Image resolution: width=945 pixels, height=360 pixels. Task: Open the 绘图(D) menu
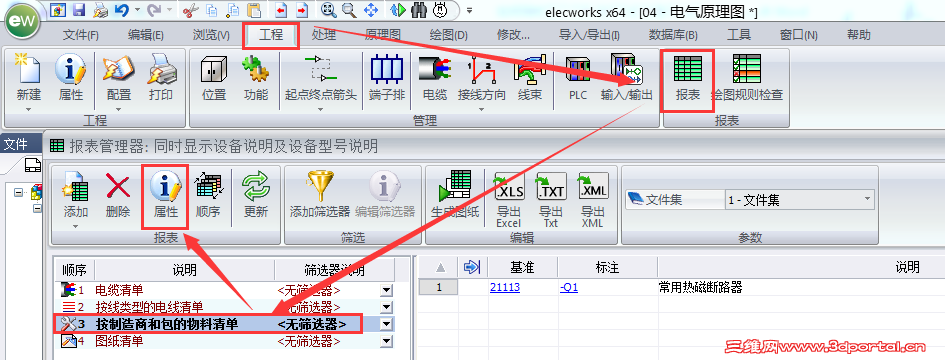tap(448, 35)
